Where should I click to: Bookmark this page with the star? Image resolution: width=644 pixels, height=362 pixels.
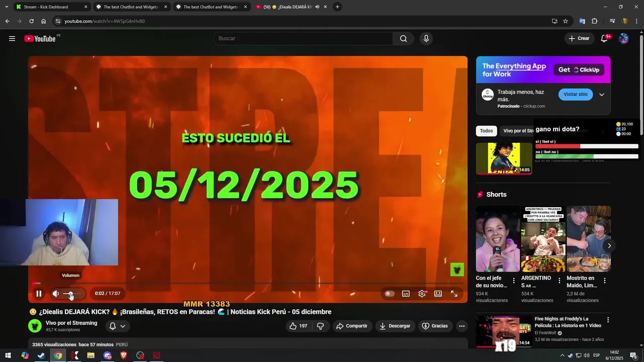(566, 21)
